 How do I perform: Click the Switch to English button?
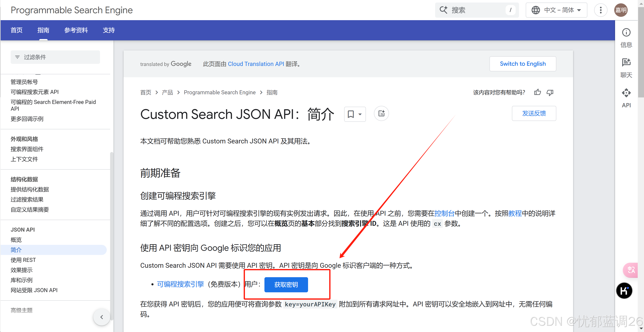click(523, 64)
